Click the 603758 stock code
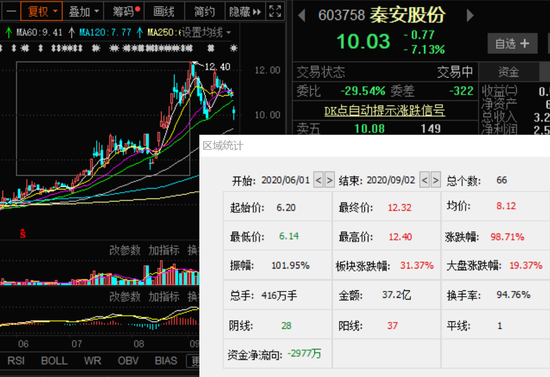This screenshot has height=377, width=550. pos(342,15)
